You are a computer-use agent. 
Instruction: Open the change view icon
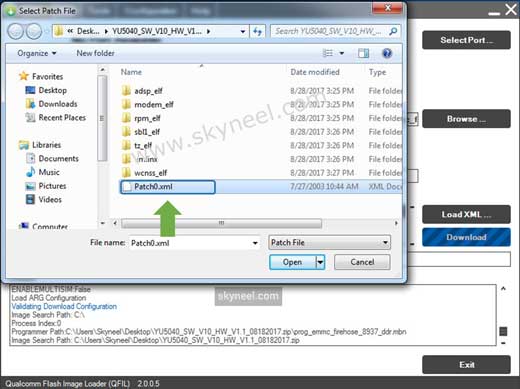point(328,53)
